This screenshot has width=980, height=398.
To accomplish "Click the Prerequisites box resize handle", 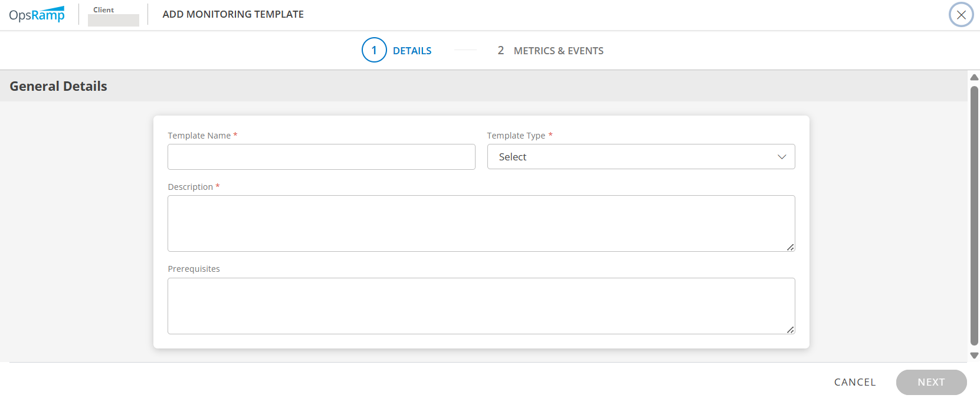I will [790, 330].
